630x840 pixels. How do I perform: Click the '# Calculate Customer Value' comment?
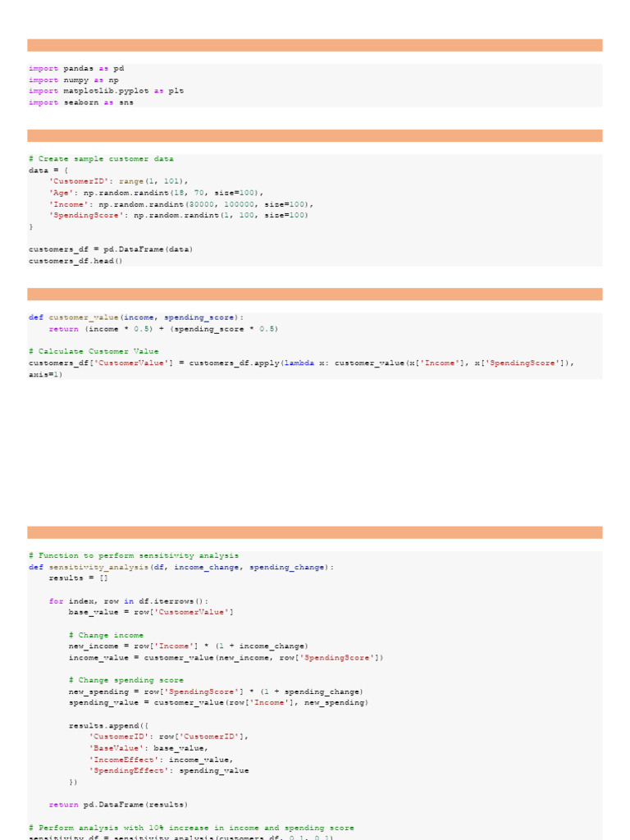point(94,351)
